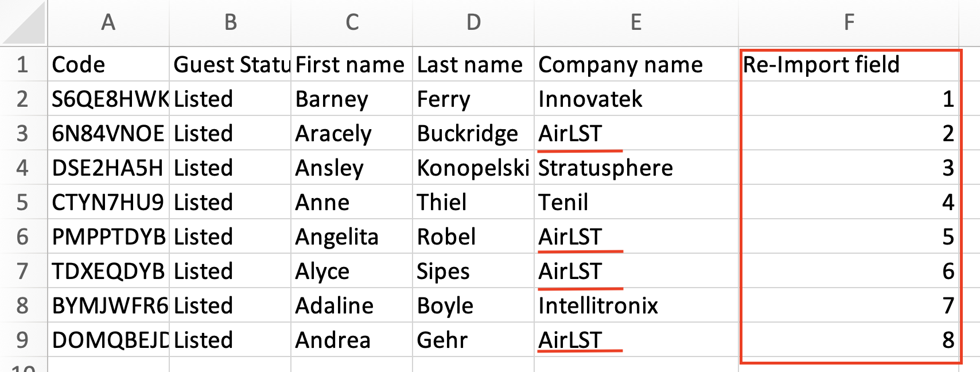Select the code cell 'PMPPTDYB'
The width and height of the screenshot is (980, 372).
pyautogui.click(x=108, y=237)
